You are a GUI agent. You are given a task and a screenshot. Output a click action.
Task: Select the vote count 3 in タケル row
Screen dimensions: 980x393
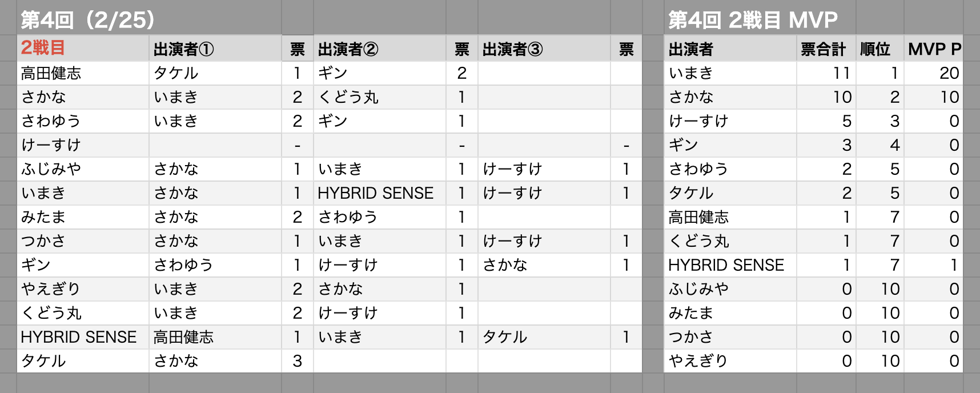(298, 361)
